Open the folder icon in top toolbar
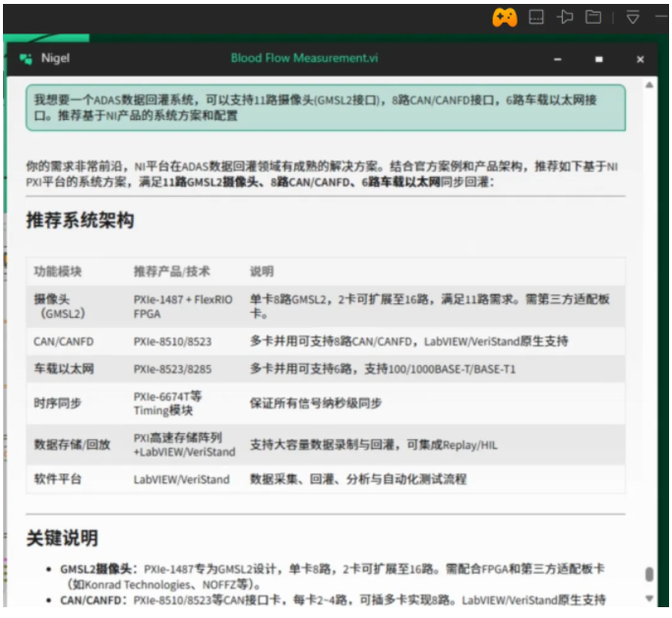This screenshot has height=618, width=672. 593,17
